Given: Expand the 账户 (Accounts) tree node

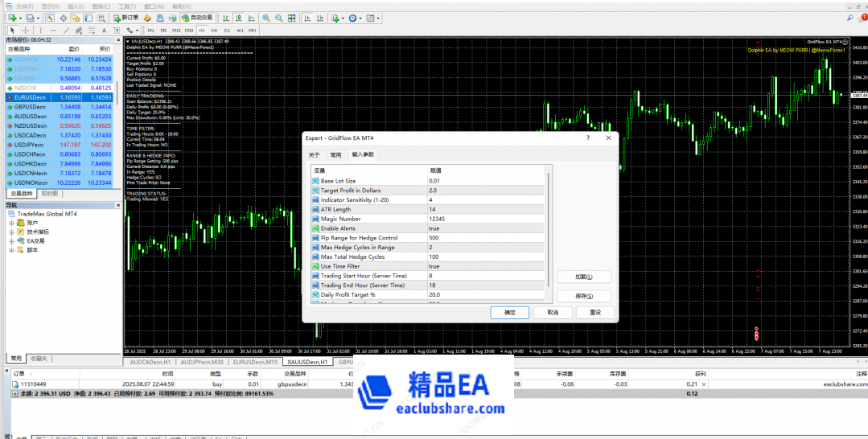Looking at the screenshot, I should (x=11, y=223).
